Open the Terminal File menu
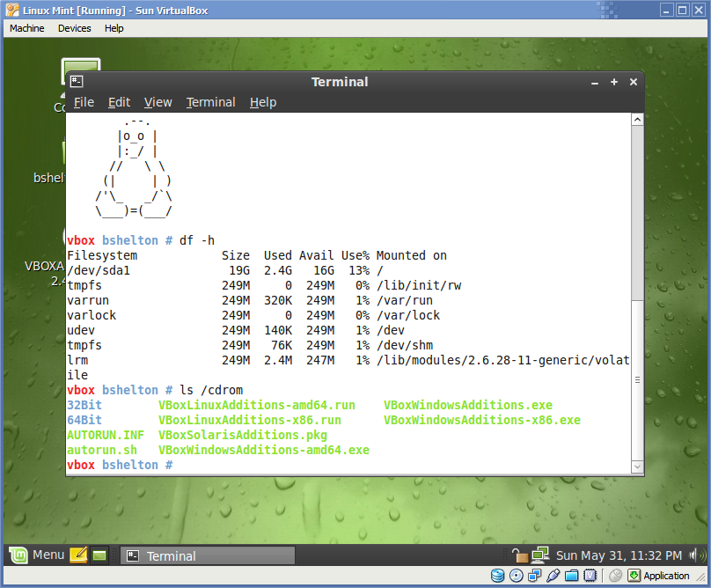 (x=84, y=102)
